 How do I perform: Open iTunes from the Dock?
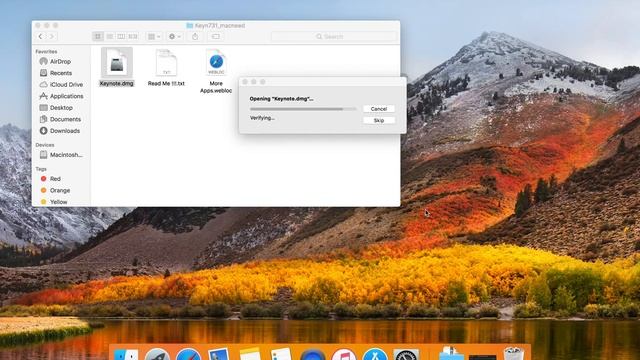[344, 354]
